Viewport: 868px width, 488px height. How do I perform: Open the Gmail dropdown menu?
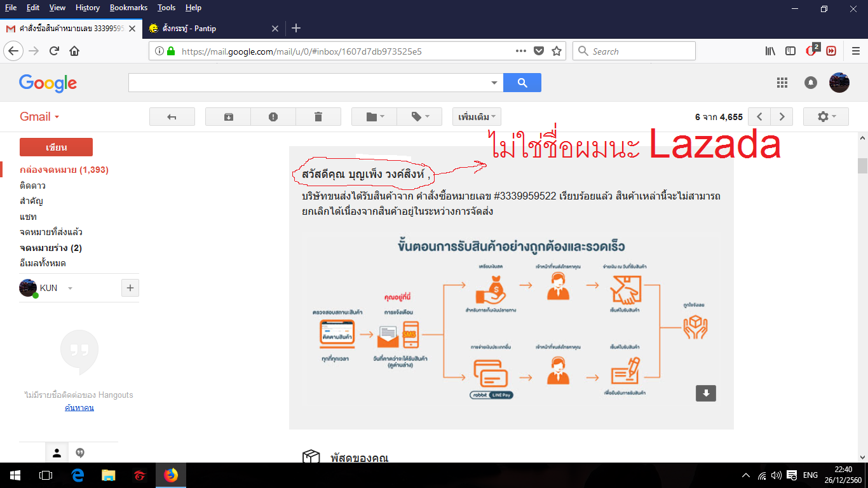pos(39,117)
